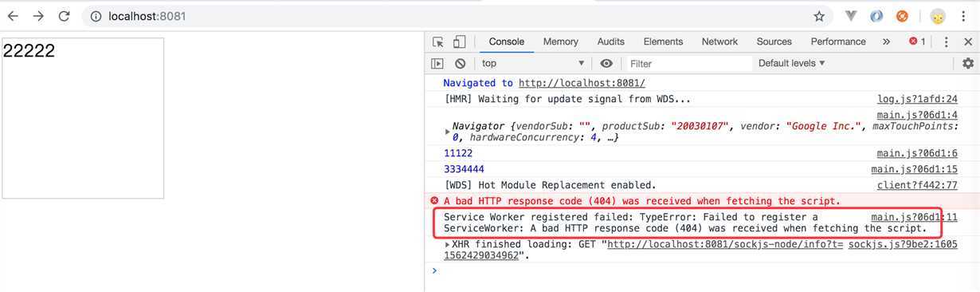The height and width of the screenshot is (292, 980).
Task: Bookmark this page with star icon
Action: point(819,16)
